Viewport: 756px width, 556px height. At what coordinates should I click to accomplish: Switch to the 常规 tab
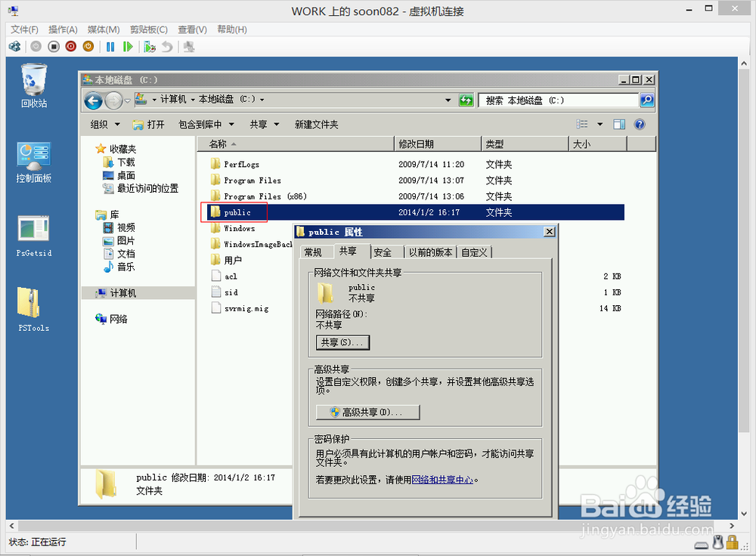click(x=313, y=252)
